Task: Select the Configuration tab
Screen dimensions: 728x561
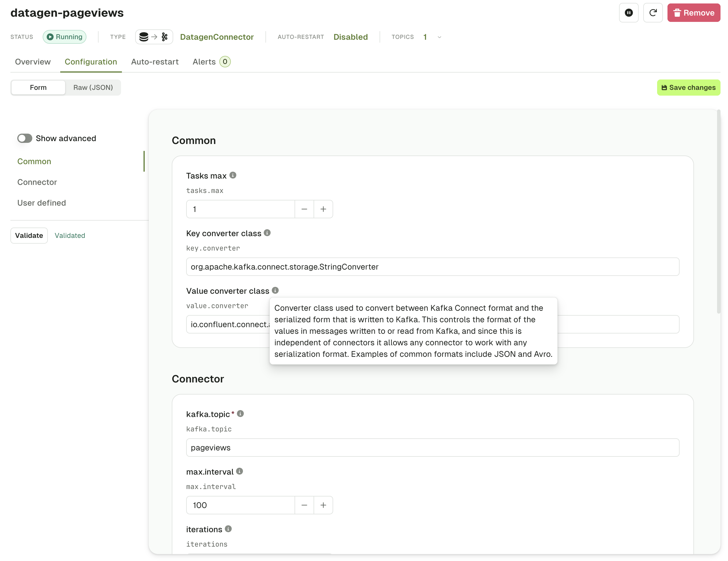Action: click(91, 62)
